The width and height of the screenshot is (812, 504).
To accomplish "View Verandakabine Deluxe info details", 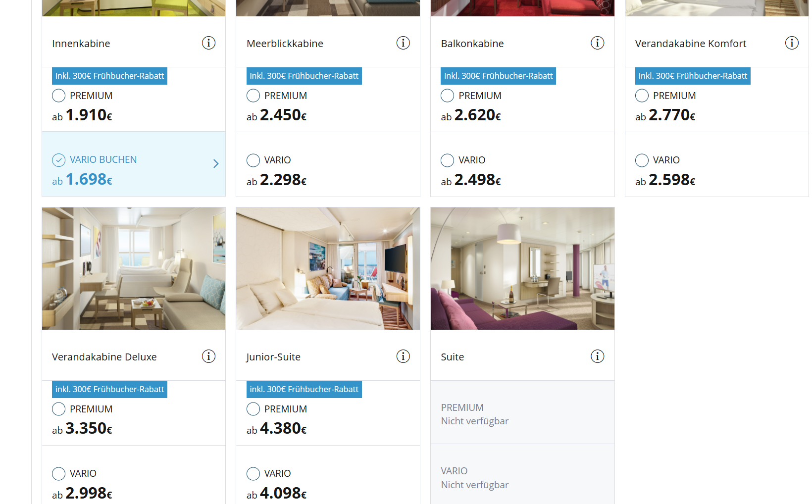I will point(208,356).
